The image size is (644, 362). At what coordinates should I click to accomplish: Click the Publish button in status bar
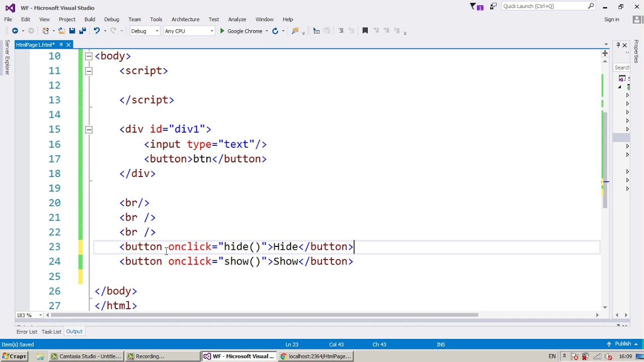click(x=623, y=344)
